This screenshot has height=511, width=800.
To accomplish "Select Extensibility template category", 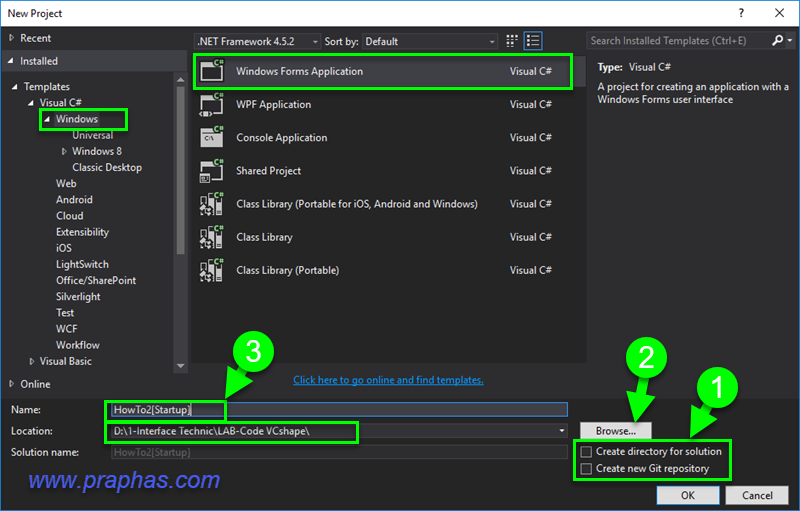I will pyautogui.click(x=83, y=232).
